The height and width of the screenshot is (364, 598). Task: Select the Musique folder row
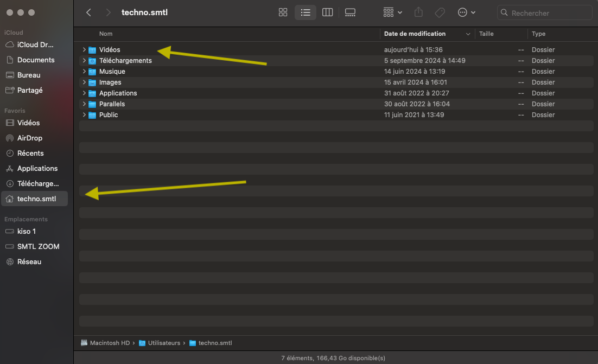tap(112, 72)
